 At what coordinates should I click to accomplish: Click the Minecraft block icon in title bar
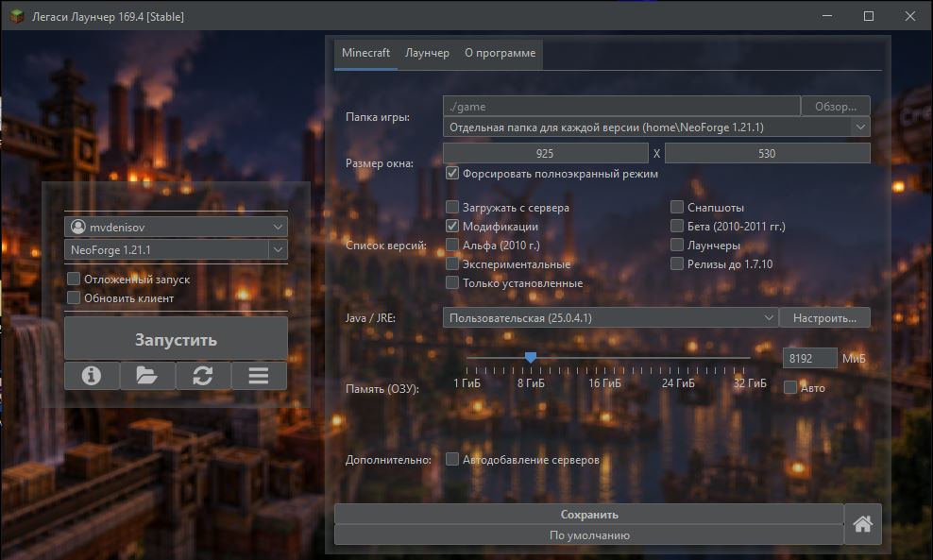tap(17, 16)
